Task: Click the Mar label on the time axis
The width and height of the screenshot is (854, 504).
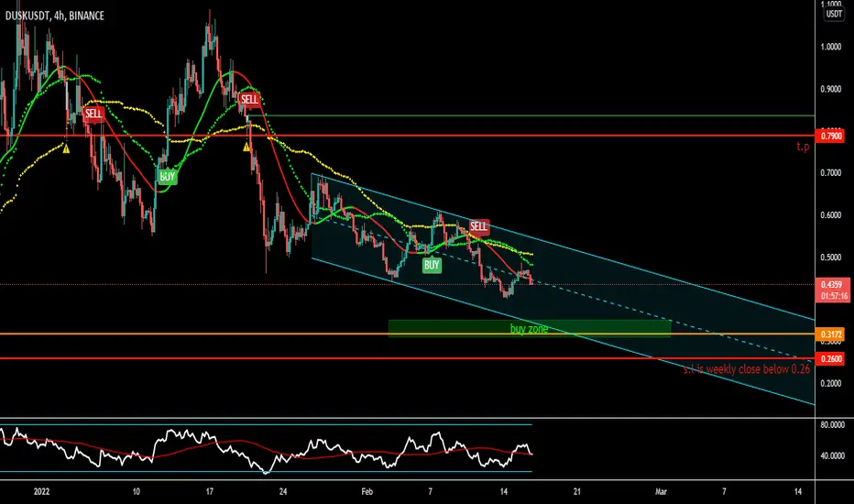Action: pyautogui.click(x=661, y=491)
